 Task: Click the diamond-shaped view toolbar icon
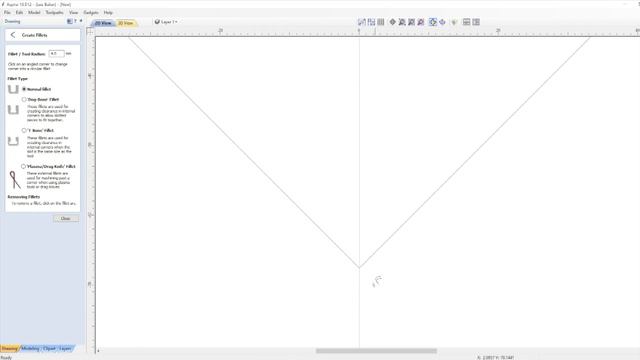coord(393,22)
